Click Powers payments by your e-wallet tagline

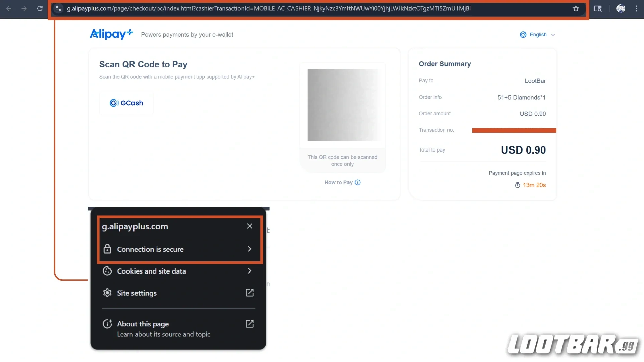click(187, 35)
